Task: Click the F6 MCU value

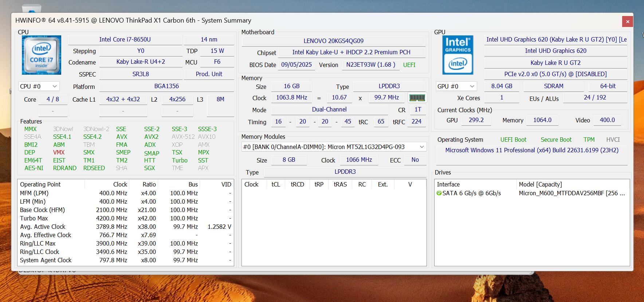Action: tap(217, 62)
